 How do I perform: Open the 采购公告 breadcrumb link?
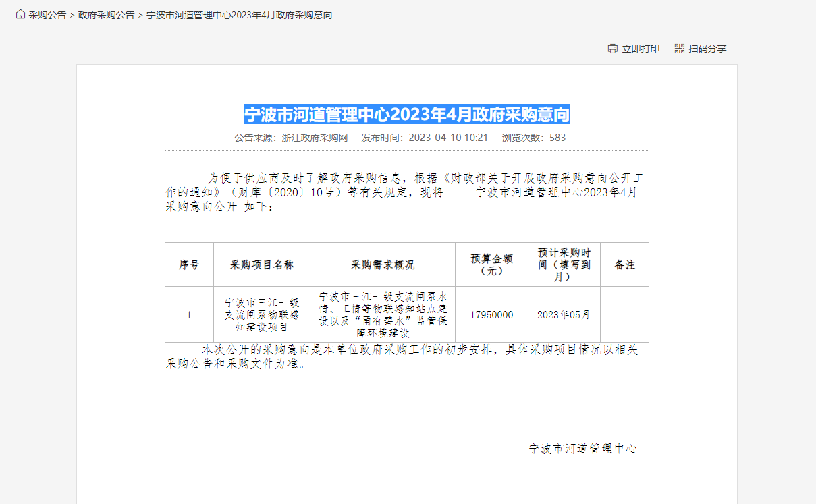pyautogui.click(x=47, y=15)
